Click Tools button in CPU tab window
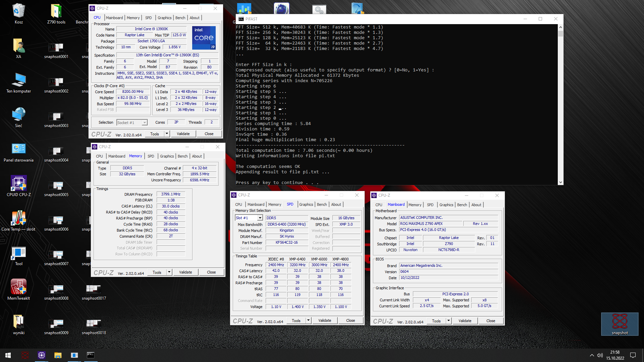The image size is (644, 362). [155, 134]
